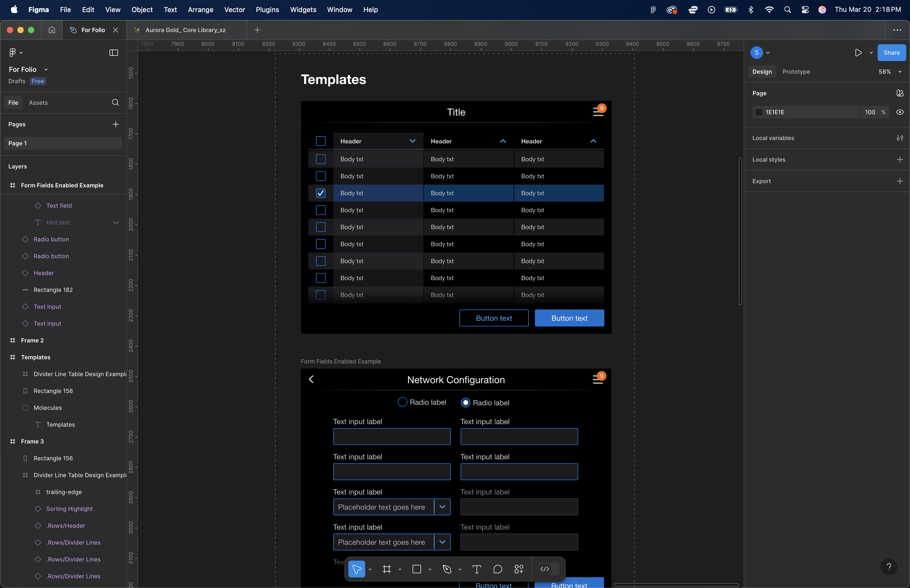Click the page background color swatch 1E1E1E
The image size is (910, 588).
[759, 112]
